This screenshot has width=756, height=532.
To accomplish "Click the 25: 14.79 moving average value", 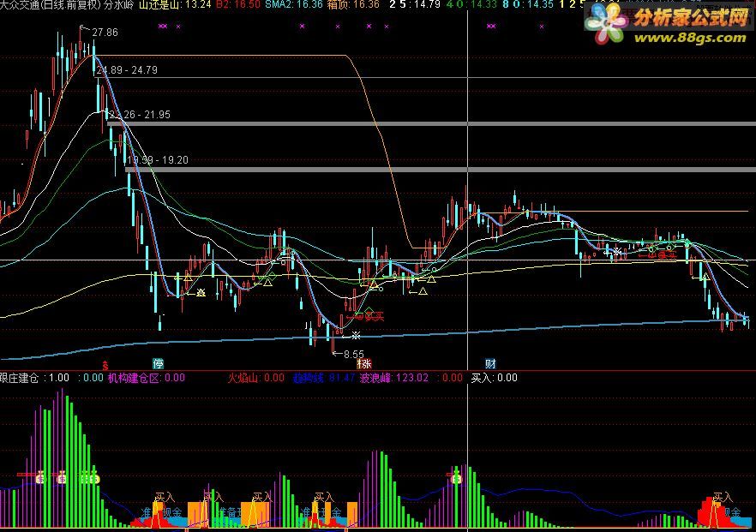I will point(415,5).
